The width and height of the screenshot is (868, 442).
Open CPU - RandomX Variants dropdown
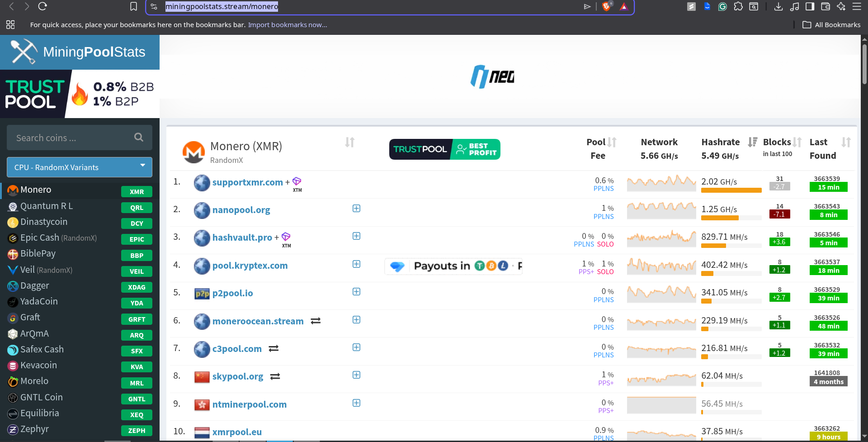coord(80,167)
